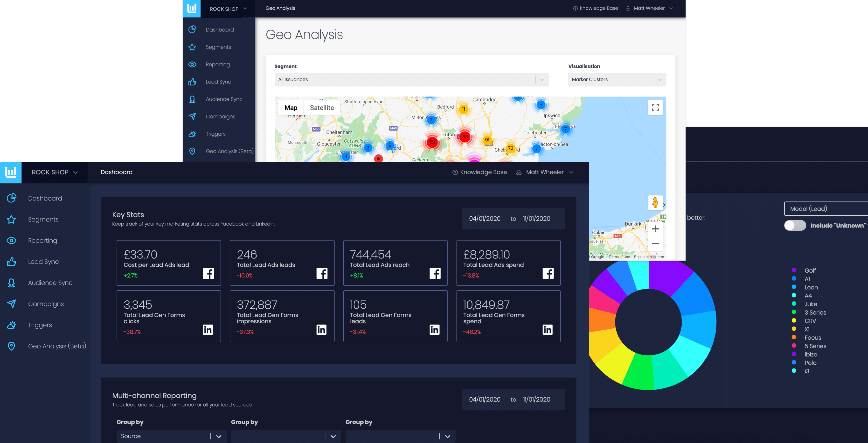
Task: Toggle the Include "Unknown" switch
Action: click(x=795, y=225)
